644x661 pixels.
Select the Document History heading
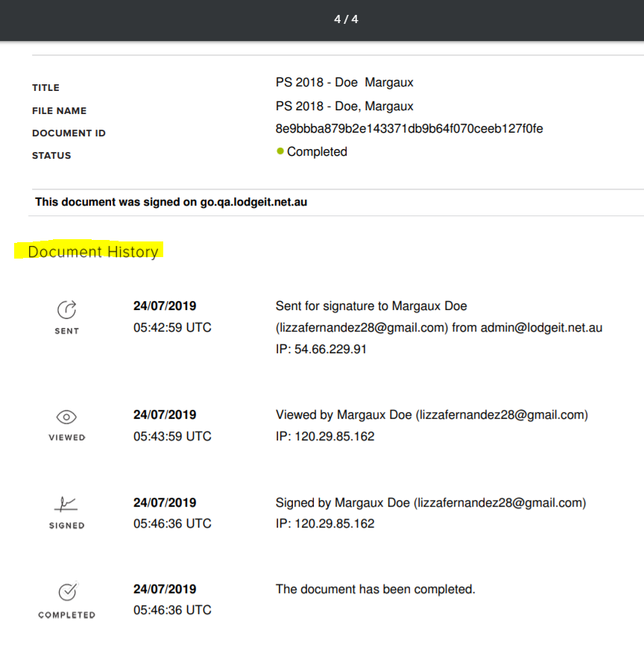(x=92, y=251)
